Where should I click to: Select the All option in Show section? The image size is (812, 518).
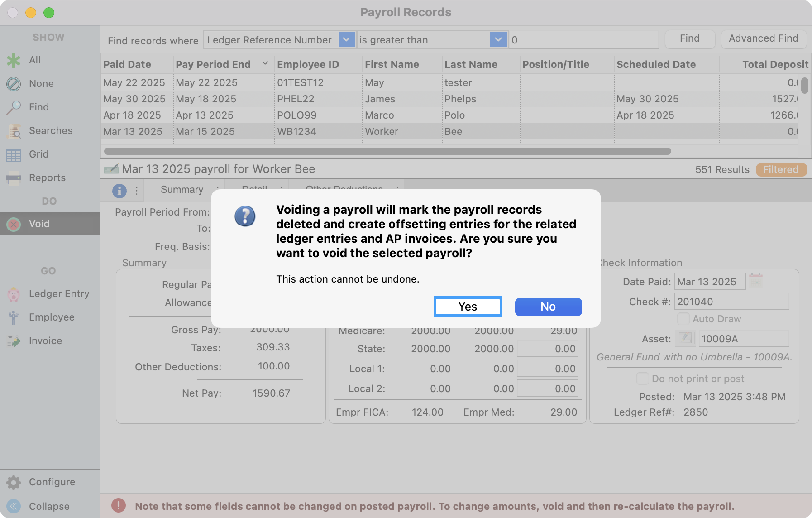point(13,60)
